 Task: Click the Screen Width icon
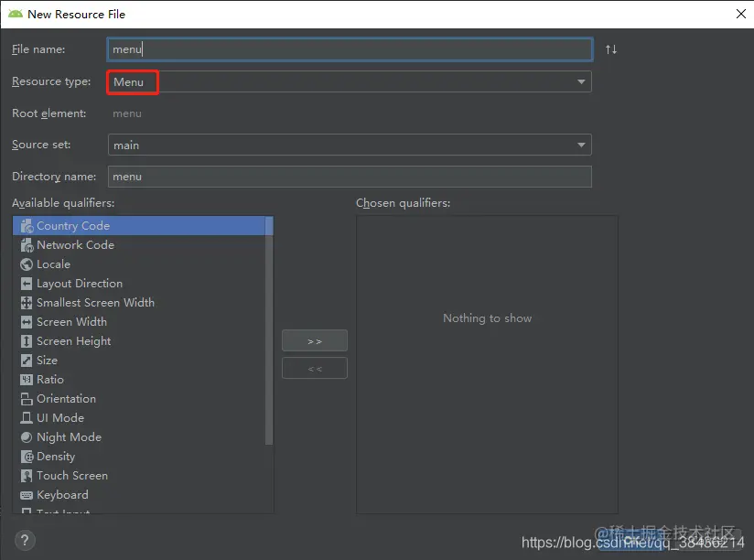click(27, 321)
